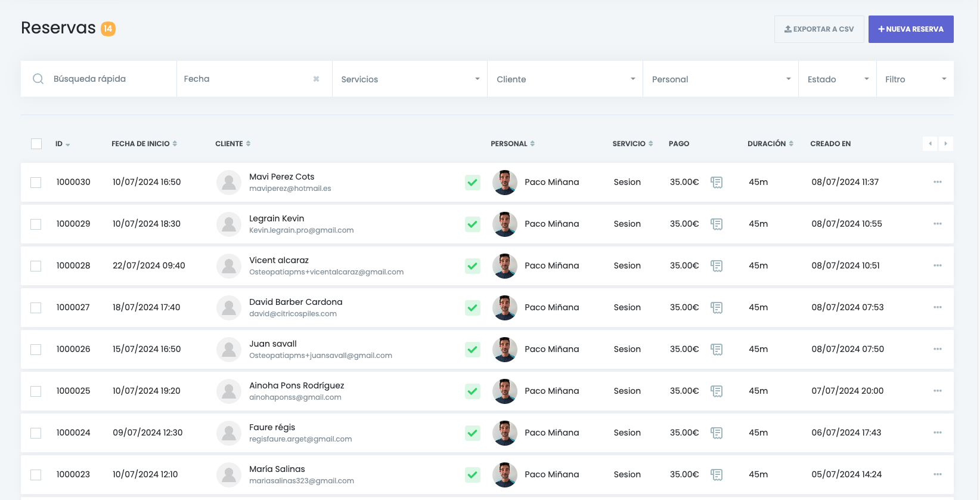
Task: Click the left arrow to scroll table columns
Action: coord(930,143)
